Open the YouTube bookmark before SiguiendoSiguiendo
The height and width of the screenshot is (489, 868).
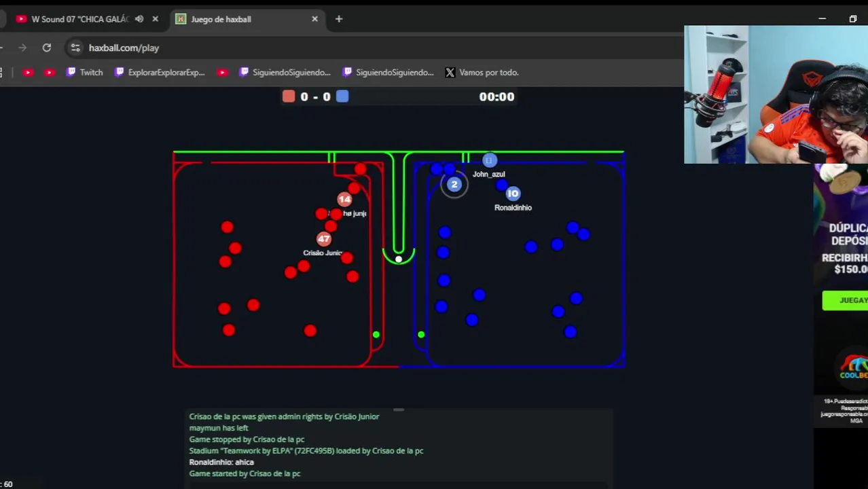pos(222,72)
